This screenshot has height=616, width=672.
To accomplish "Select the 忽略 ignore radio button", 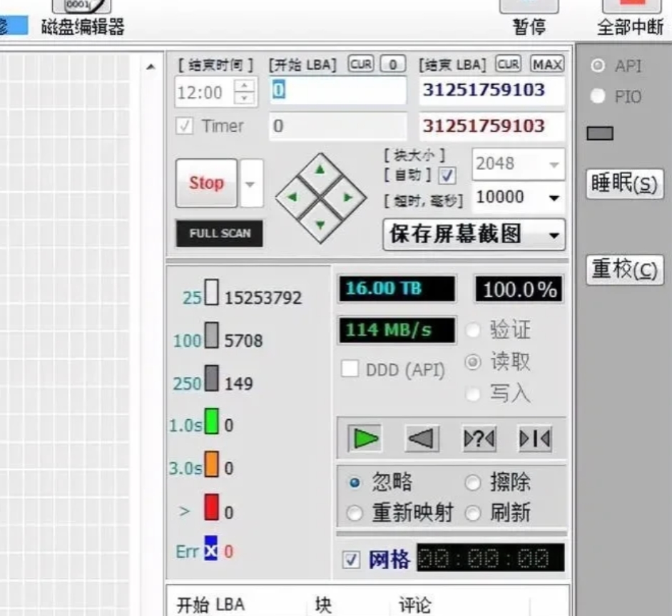I will click(355, 483).
